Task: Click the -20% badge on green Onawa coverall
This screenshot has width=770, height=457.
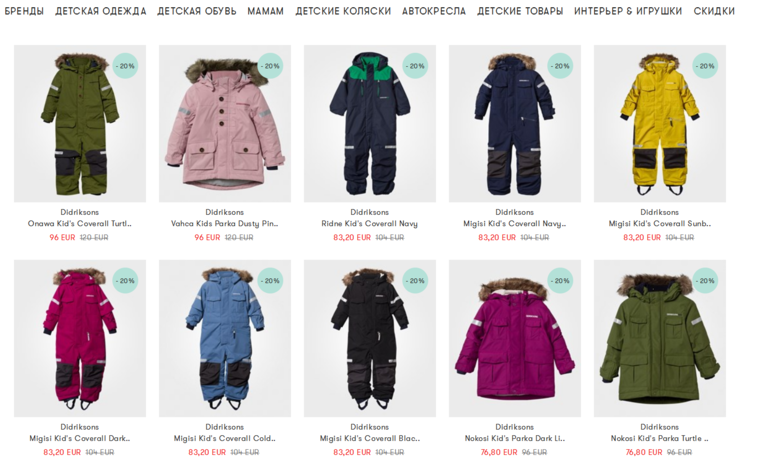Action: pos(125,66)
